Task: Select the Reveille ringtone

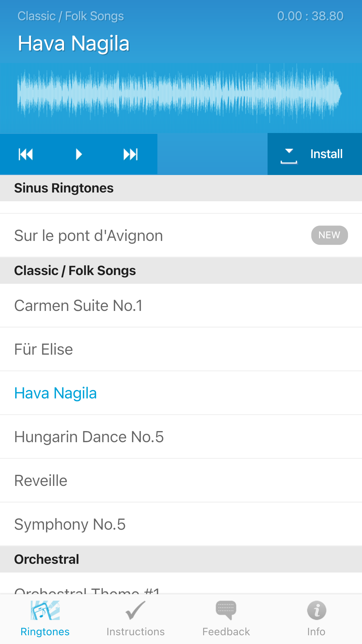Action: pyautogui.click(x=41, y=481)
